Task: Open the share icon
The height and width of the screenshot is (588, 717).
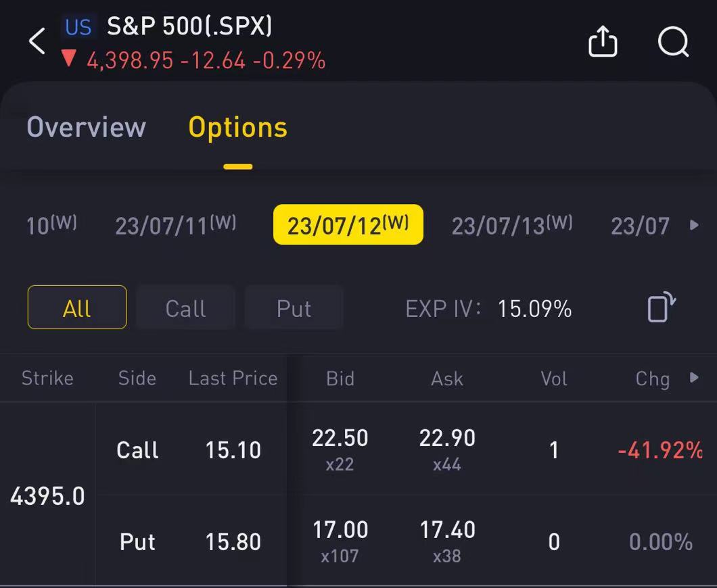Action: (602, 43)
